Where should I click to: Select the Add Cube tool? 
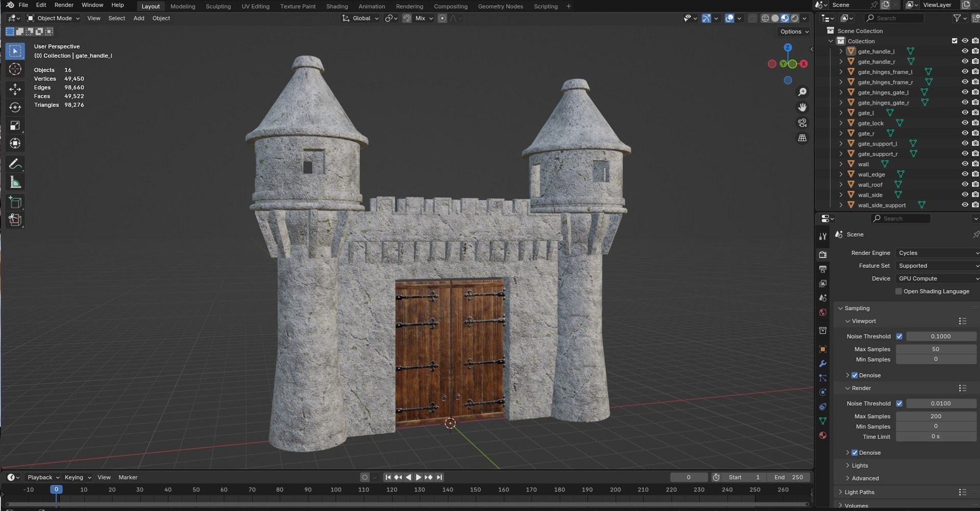pos(15,202)
